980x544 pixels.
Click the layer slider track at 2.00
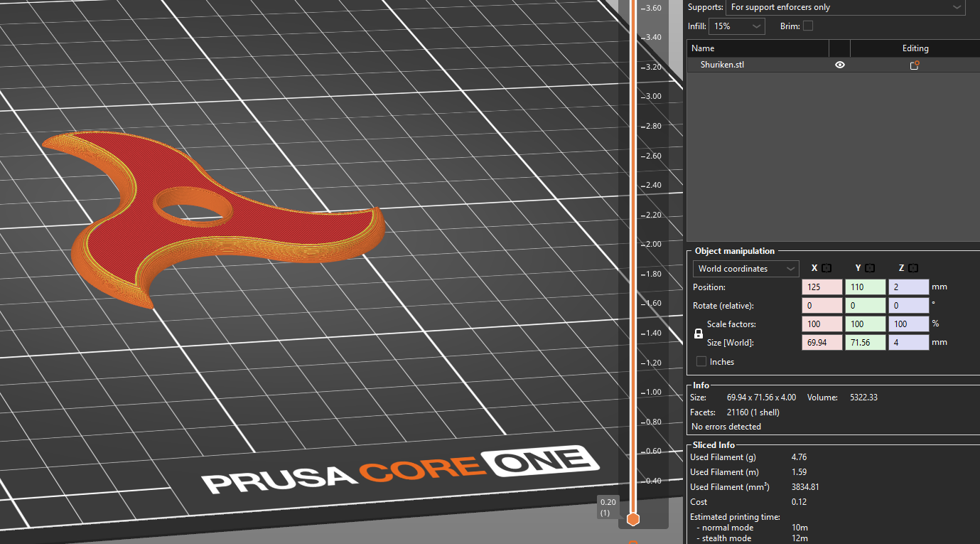point(632,244)
